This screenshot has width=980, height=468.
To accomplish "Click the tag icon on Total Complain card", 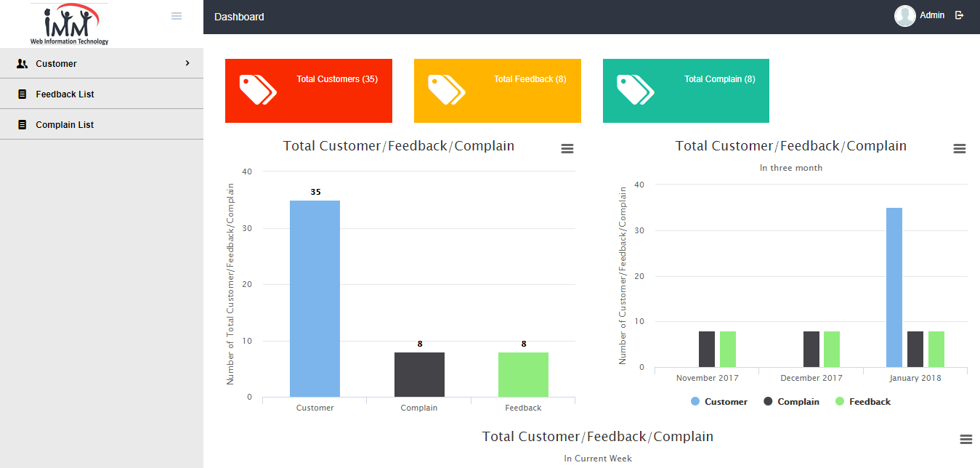I will [x=635, y=90].
